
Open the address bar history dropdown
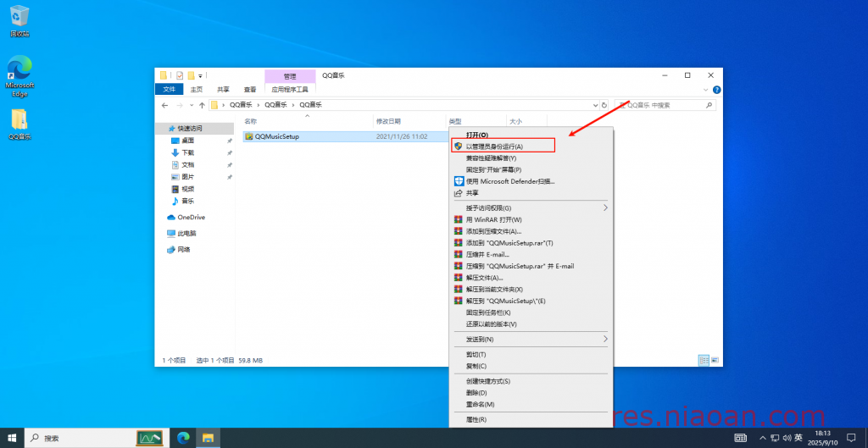click(x=595, y=105)
